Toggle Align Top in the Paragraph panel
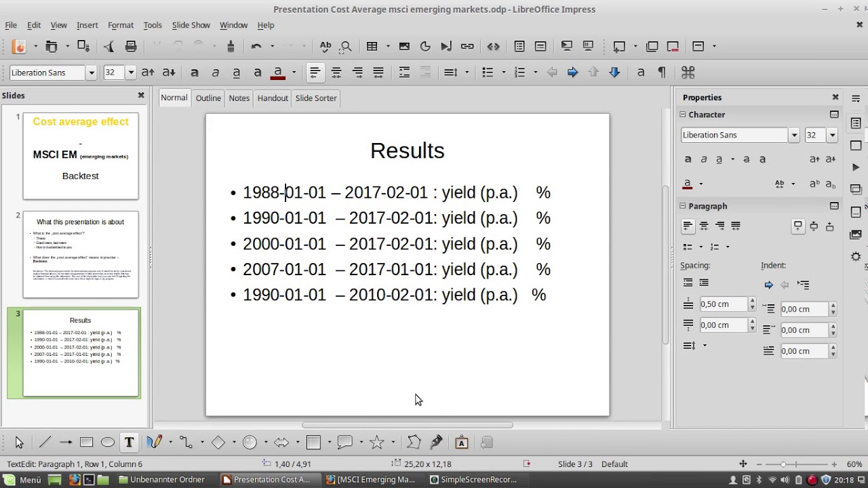Viewport: 868px width, 488px height. [798, 226]
